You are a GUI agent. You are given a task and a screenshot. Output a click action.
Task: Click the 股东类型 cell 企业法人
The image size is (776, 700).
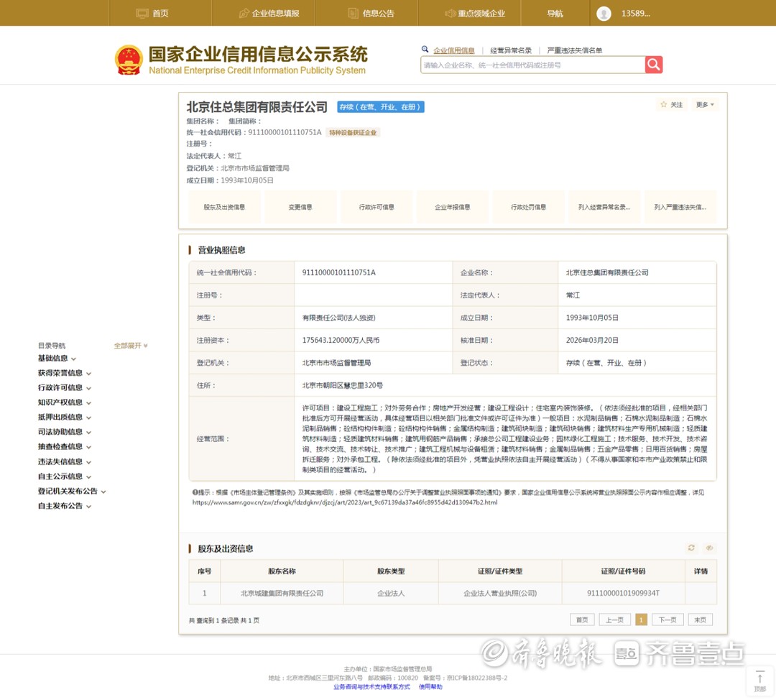point(391,593)
